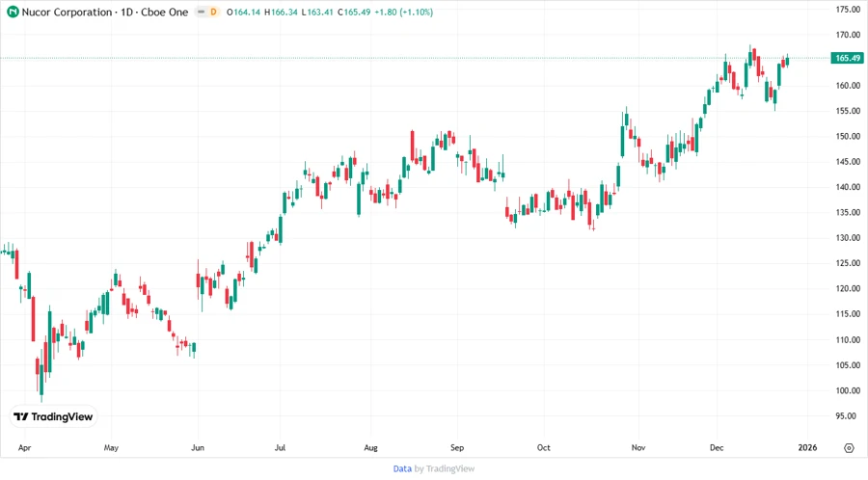Screen dimensions: 868x480
Task: Click the Nucor Corporation green logo icon
Action: click(x=13, y=12)
